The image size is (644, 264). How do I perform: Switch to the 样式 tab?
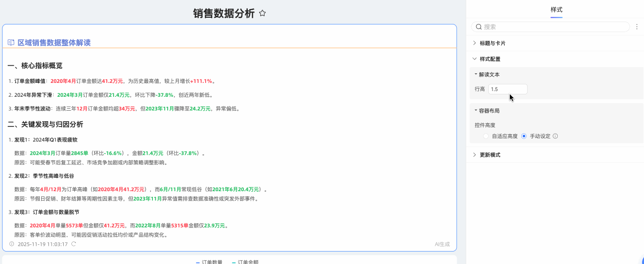pos(556,10)
